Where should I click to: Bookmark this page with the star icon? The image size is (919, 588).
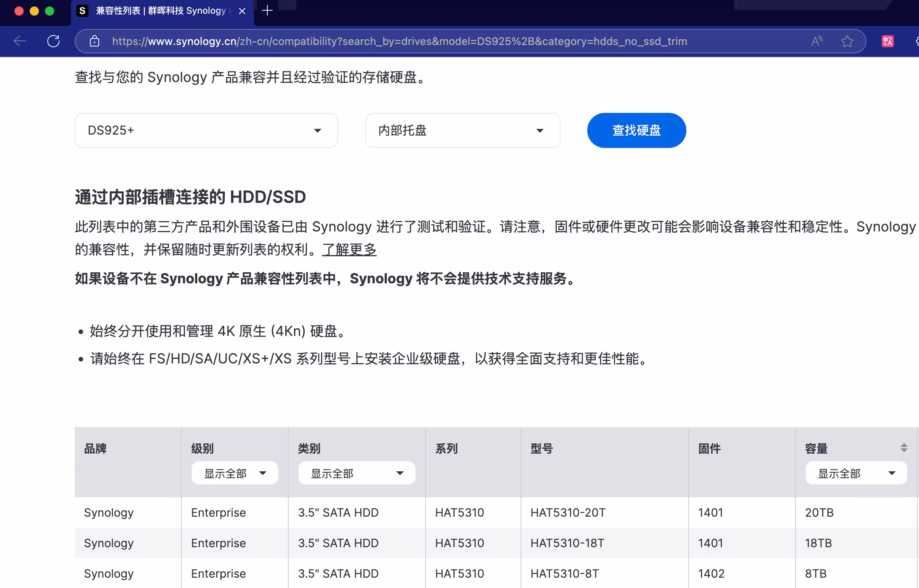pyautogui.click(x=847, y=41)
